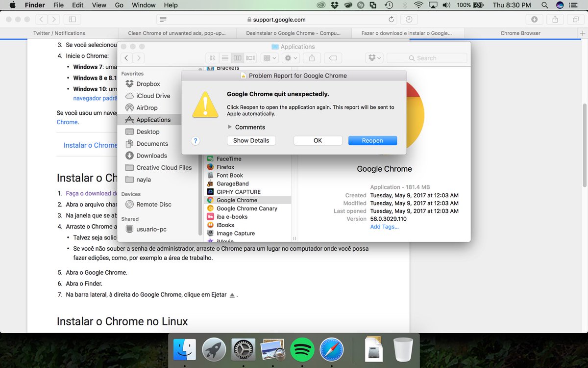Screen dimensions: 588x368
Task: Switch Finder to column view
Action: click(x=238, y=58)
